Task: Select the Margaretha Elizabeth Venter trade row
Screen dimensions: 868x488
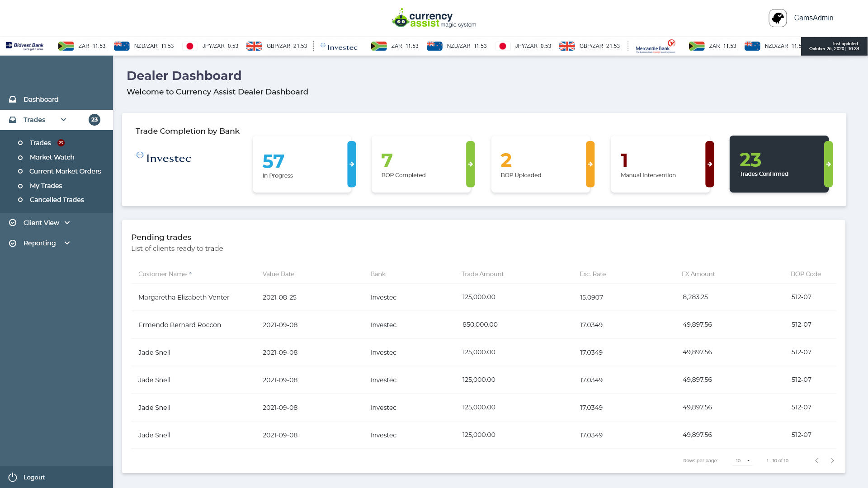Action: pyautogui.click(x=484, y=297)
